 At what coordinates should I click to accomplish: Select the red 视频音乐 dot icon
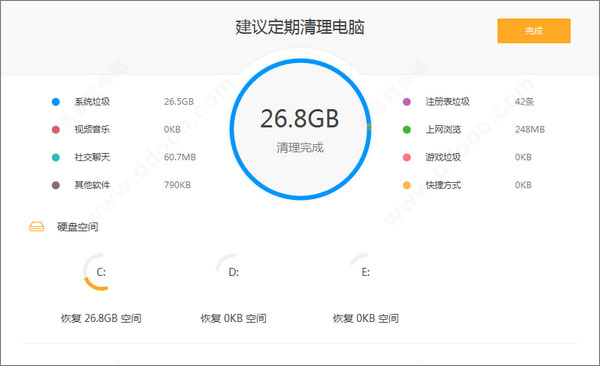pos(56,129)
